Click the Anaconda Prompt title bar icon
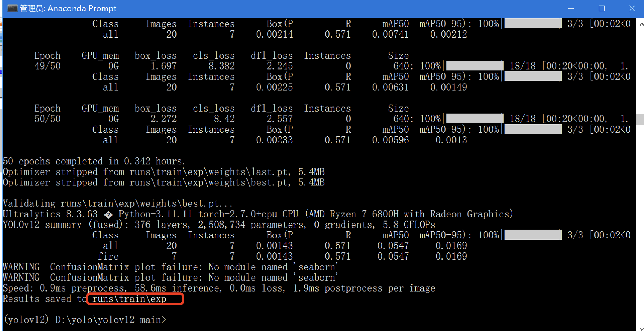Image resolution: width=644 pixels, height=331 pixels. (12, 8)
